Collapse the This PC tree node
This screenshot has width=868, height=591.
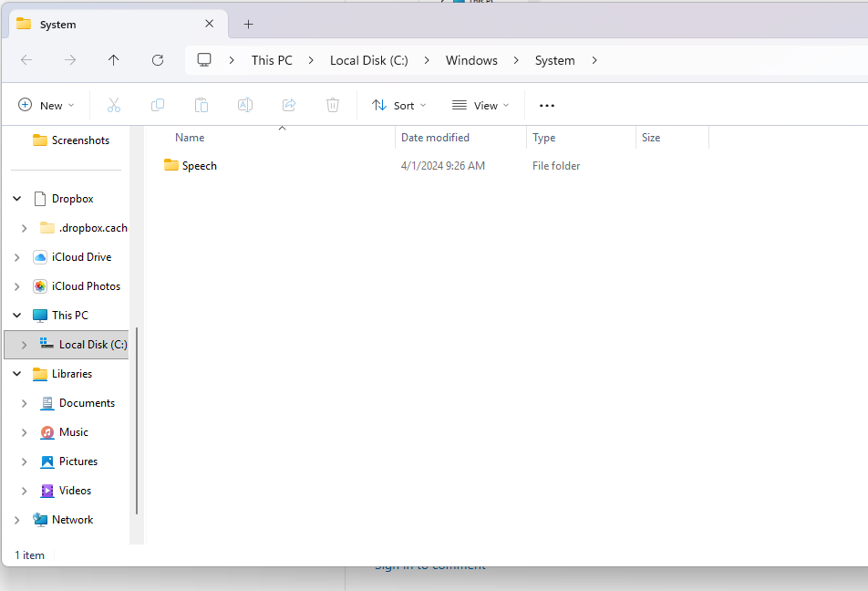click(17, 316)
